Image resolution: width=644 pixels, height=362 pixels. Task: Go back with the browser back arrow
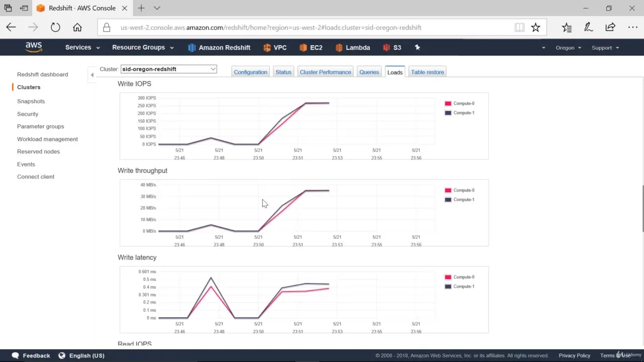11,28
